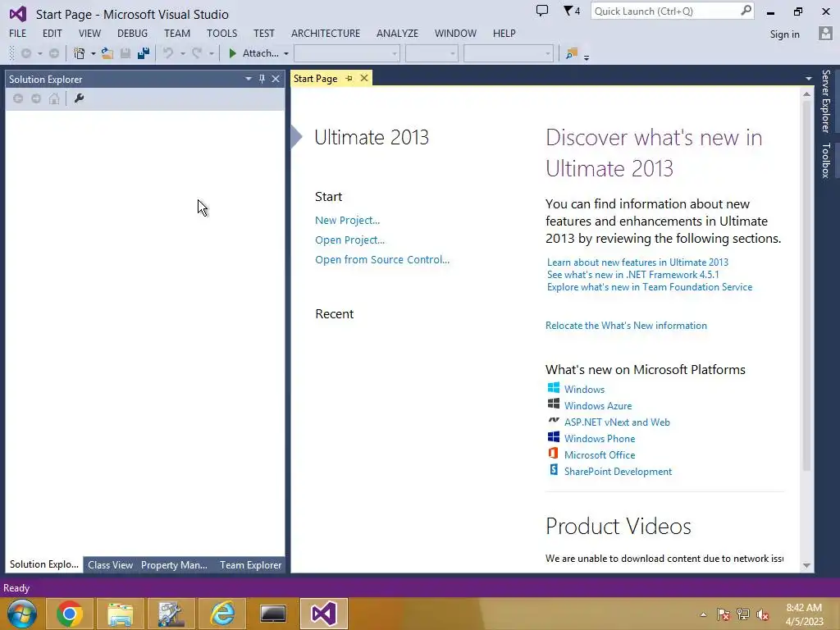This screenshot has width=840, height=630.
Task: Open Solution Explorer Properties wrench icon
Action: (80, 98)
